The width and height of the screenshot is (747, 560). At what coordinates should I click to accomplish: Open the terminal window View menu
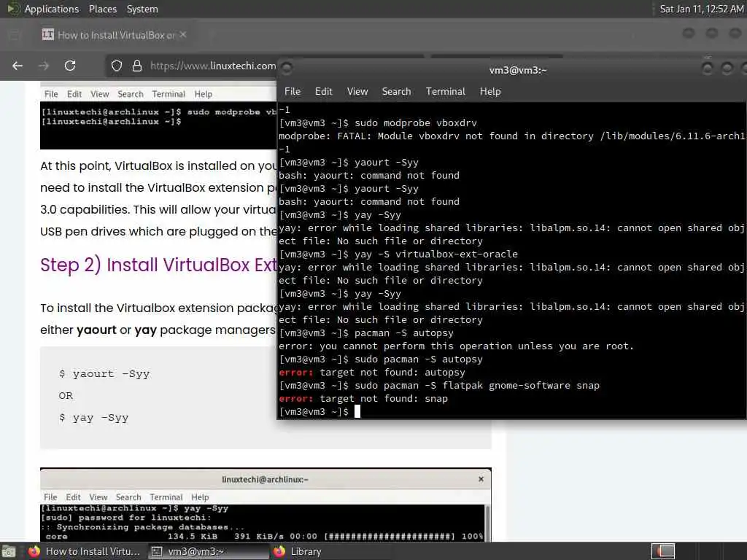(357, 91)
